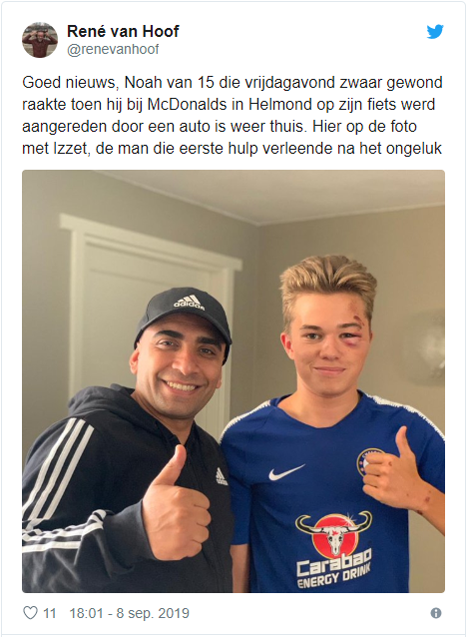Open the René van Hoof display name
The width and height of the screenshot is (468, 637).
point(123,31)
